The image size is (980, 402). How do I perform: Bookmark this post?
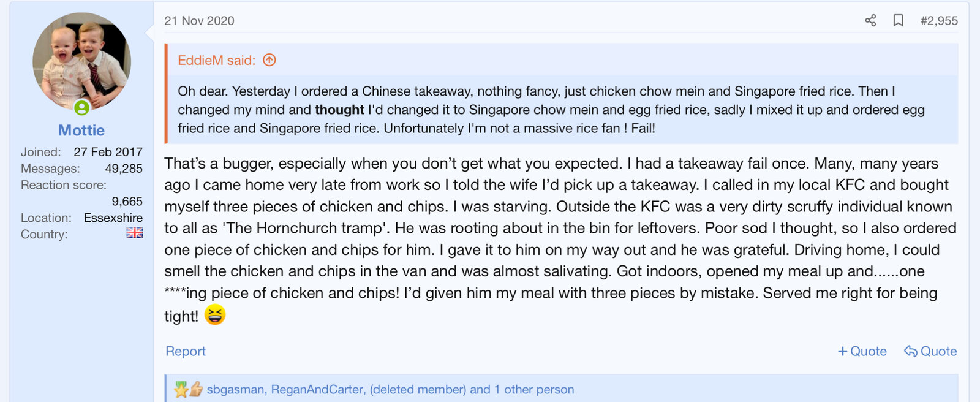[898, 21]
